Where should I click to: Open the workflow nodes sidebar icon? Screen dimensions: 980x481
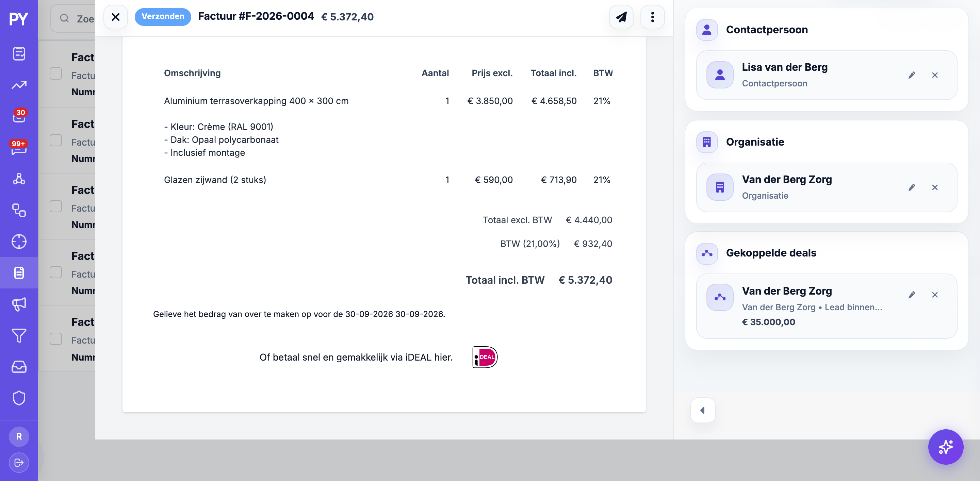(19, 210)
